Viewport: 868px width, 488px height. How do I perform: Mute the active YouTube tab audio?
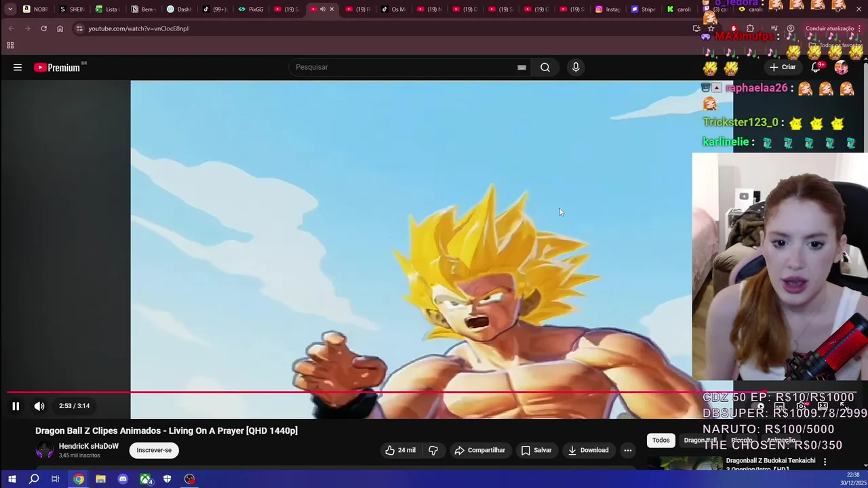[x=322, y=9]
